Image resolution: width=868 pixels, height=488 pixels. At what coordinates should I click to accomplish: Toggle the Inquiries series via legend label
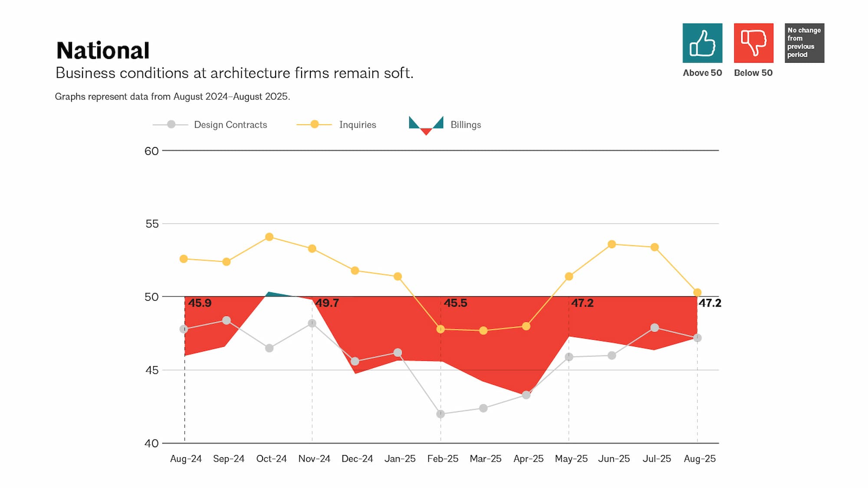[x=358, y=125]
